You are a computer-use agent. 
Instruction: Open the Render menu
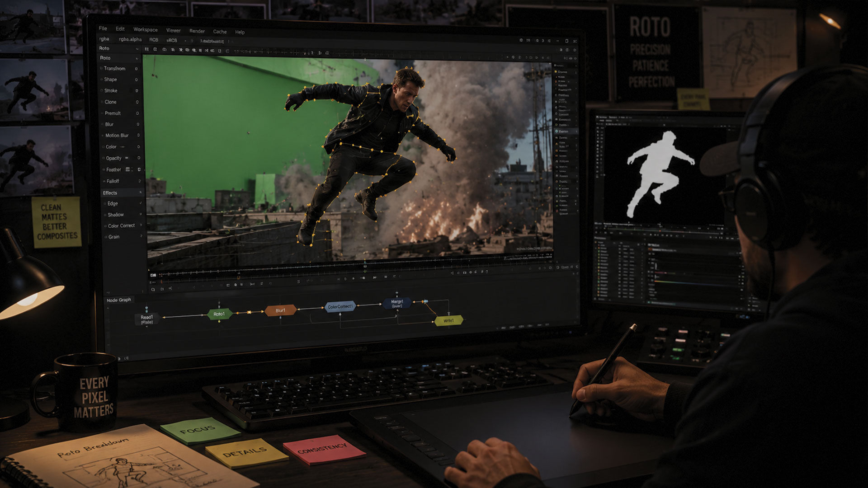[197, 31]
